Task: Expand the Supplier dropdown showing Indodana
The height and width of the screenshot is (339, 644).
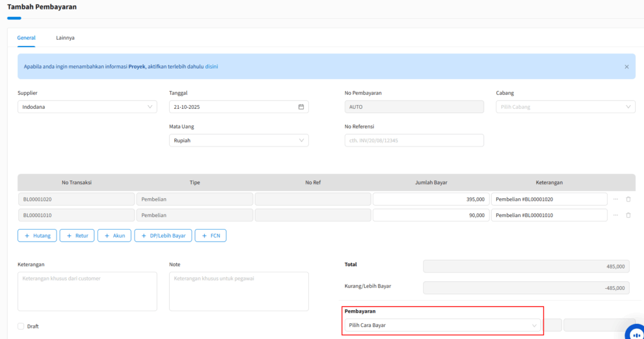Action: [x=87, y=107]
